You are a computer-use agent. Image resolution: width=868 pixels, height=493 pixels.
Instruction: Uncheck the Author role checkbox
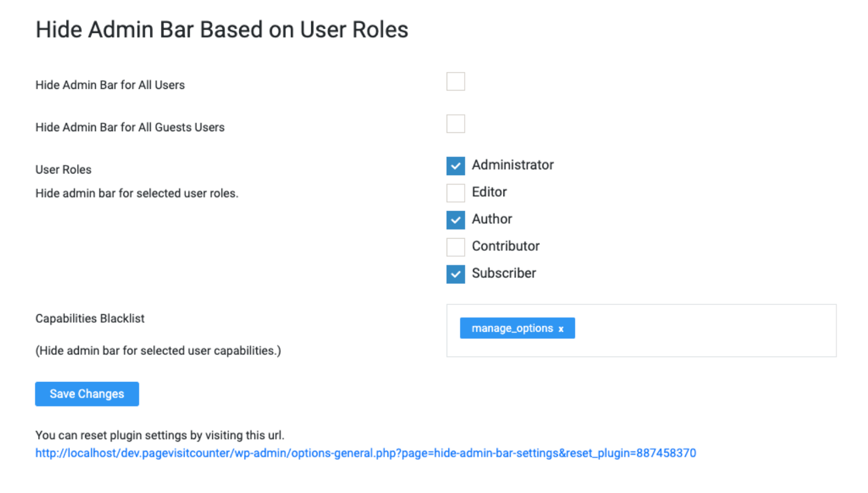pos(455,220)
